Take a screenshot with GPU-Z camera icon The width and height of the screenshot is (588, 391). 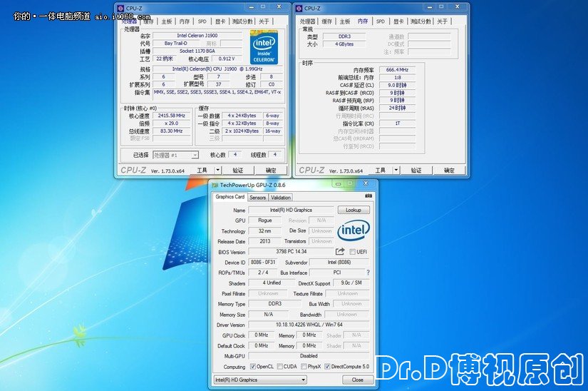click(x=368, y=196)
